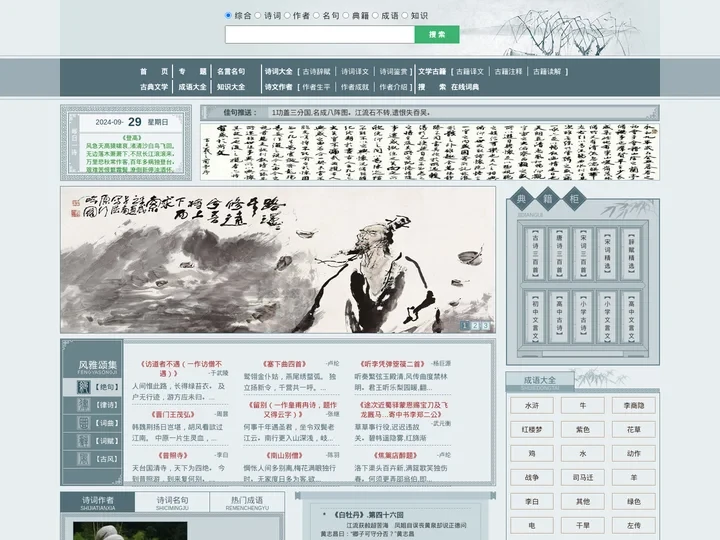Viewport: 720px width, 540px height.
Task: Open 初中文言文 book in the bookcase
Action: tap(535, 317)
